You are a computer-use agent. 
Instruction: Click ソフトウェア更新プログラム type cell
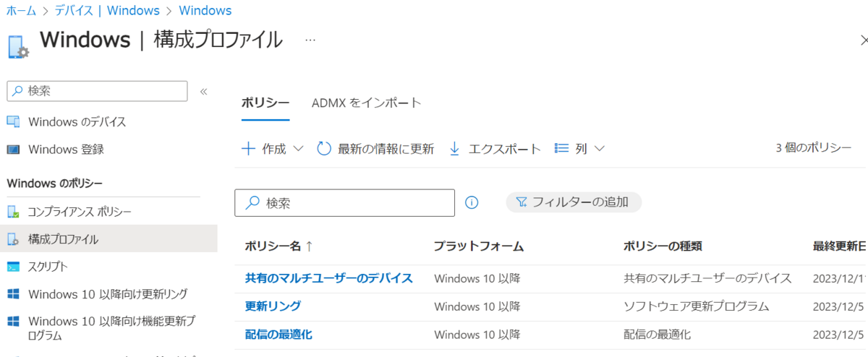[x=696, y=306]
